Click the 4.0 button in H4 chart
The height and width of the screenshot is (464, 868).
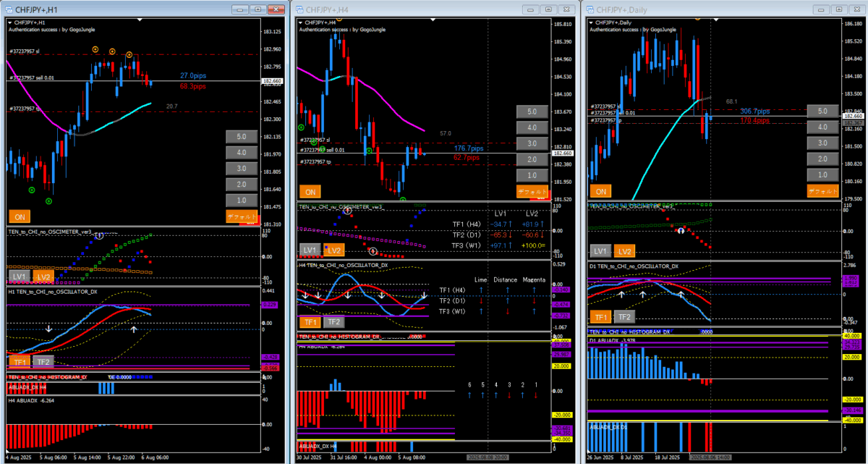tap(532, 127)
